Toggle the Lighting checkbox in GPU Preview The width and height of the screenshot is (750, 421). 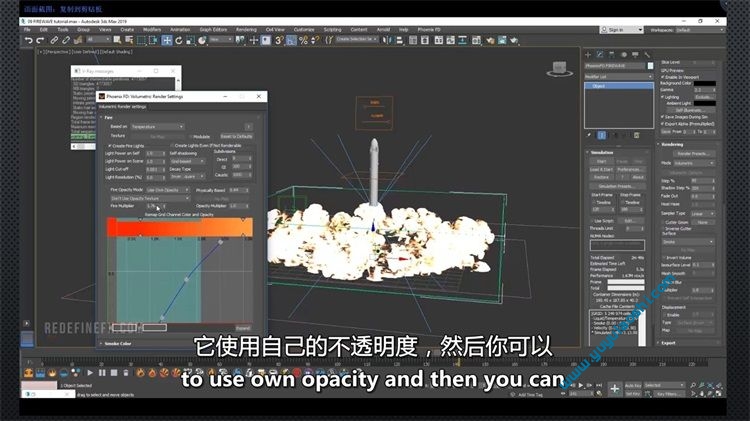tap(663, 97)
